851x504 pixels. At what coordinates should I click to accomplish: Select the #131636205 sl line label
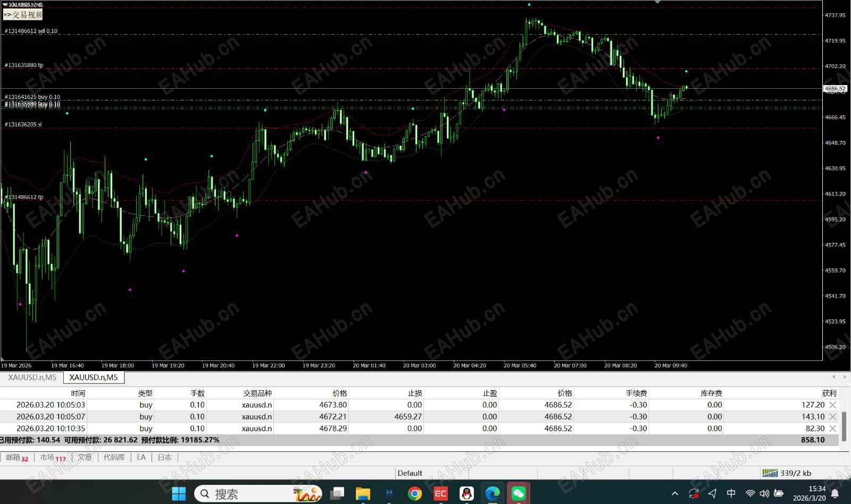coord(23,125)
